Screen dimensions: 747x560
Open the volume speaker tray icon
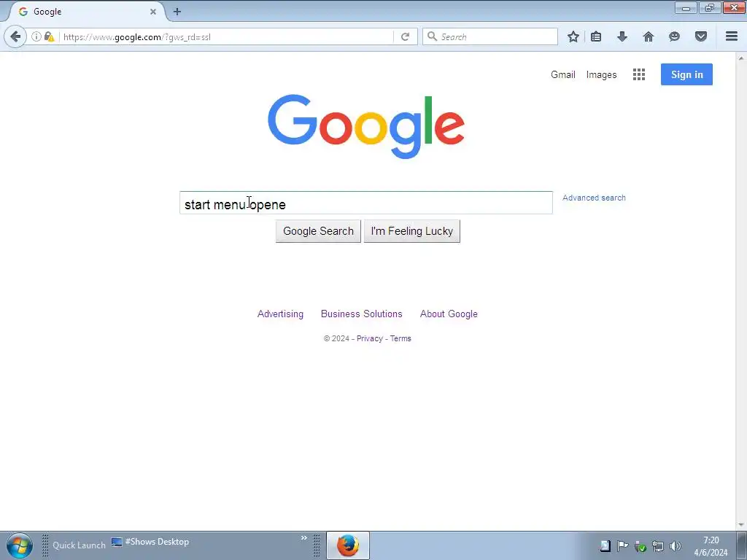point(675,545)
